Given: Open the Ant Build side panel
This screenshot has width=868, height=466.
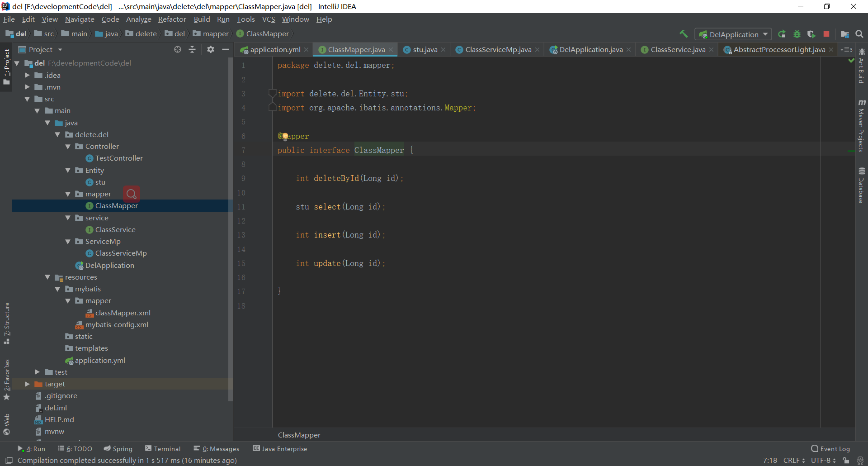Looking at the screenshot, I should pos(862,66).
